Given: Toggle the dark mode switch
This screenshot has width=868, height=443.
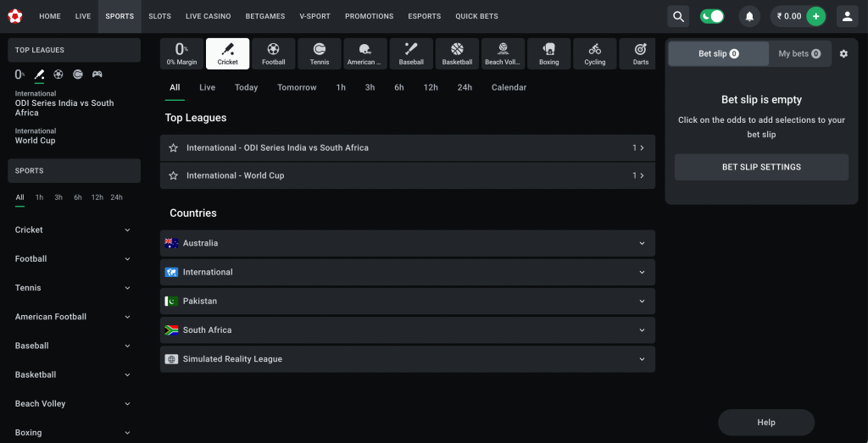Looking at the screenshot, I should 712,16.
